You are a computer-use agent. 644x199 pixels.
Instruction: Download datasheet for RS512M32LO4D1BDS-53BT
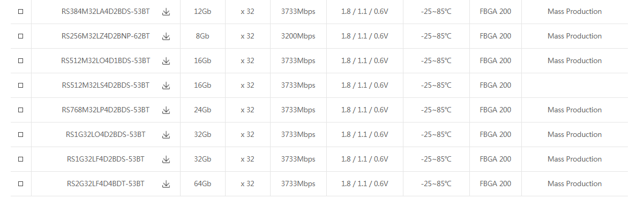click(x=166, y=61)
